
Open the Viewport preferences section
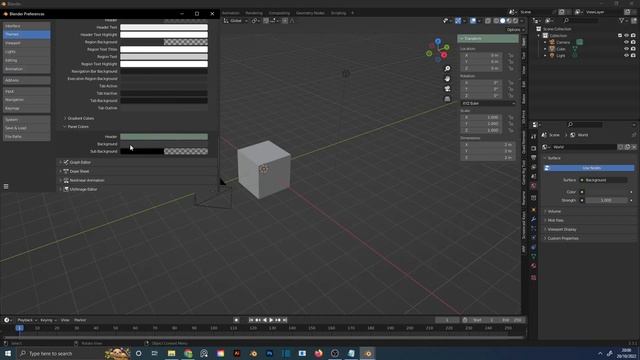[27, 43]
